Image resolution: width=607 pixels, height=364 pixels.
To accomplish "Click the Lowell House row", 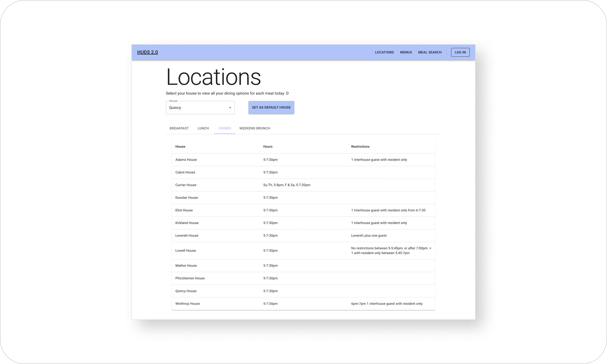I will [x=185, y=251].
